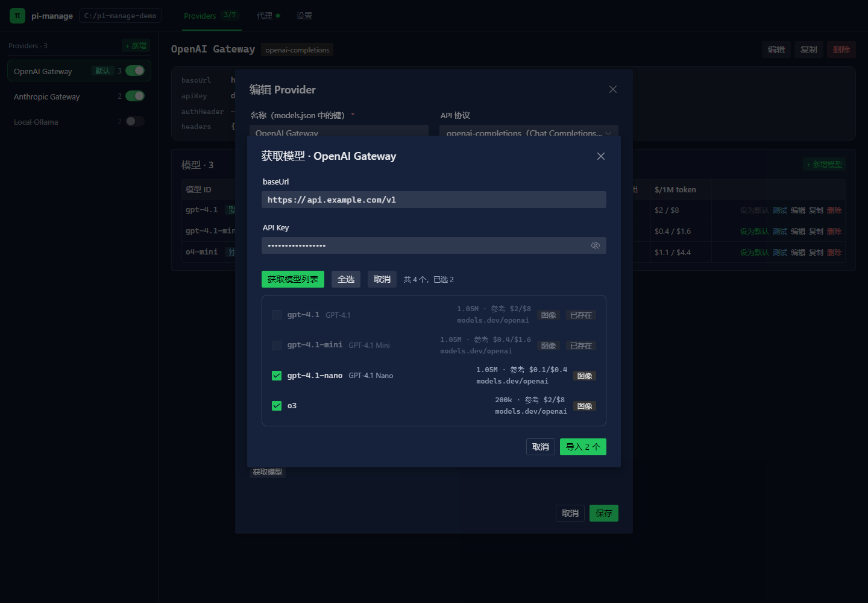The image size is (868, 603).
Task: Open the 代理 tab
Action: click(268, 16)
